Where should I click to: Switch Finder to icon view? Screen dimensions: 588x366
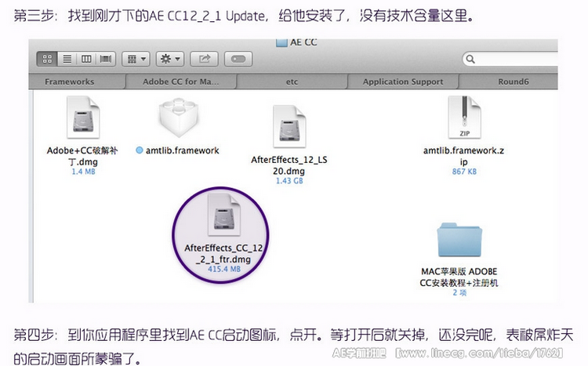pyautogui.click(x=47, y=59)
